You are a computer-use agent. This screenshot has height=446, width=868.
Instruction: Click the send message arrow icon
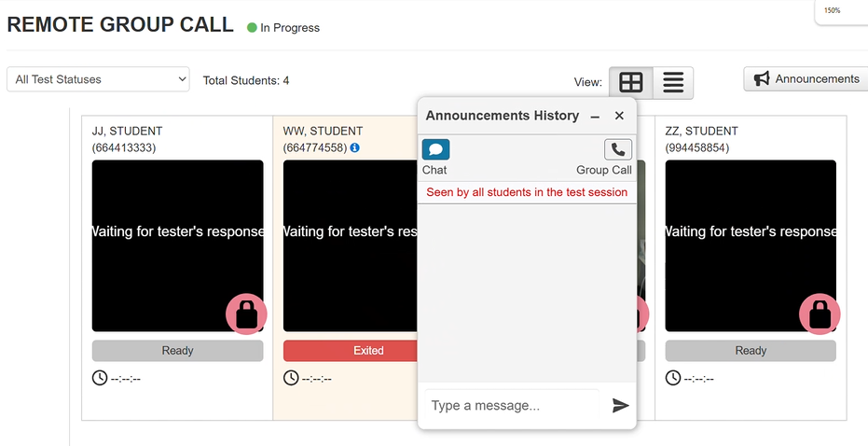(x=621, y=405)
